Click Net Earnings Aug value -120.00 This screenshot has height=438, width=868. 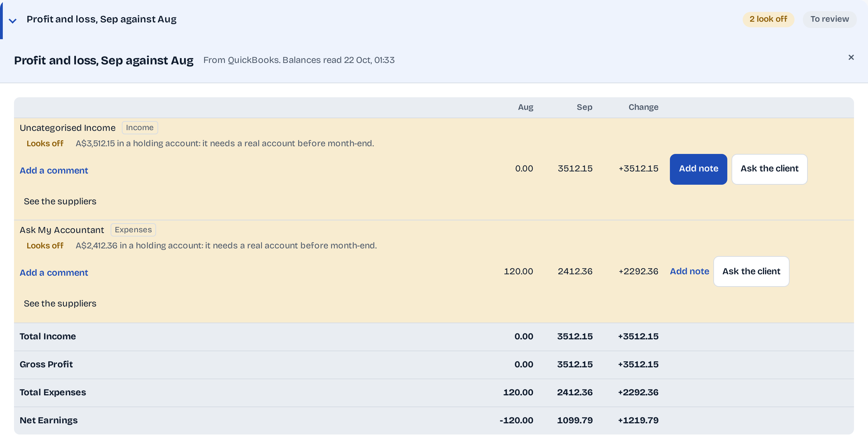517,420
